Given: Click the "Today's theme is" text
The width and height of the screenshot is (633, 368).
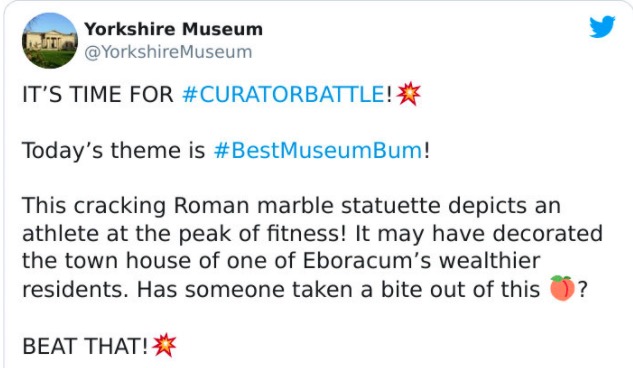Looking at the screenshot, I should (114, 151).
